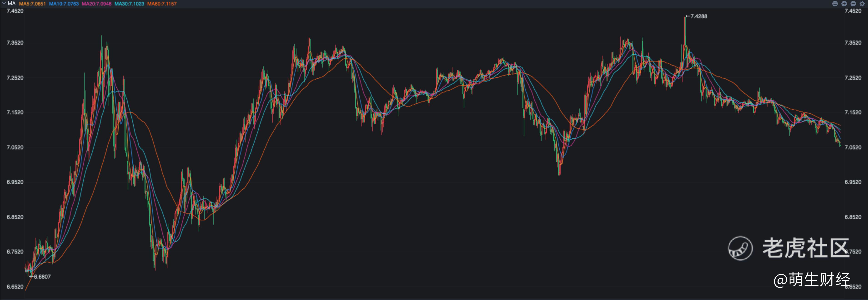
Task: Toggle the blue MA10:7.0763 line label
Action: pyautogui.click(x=64, y=4)
